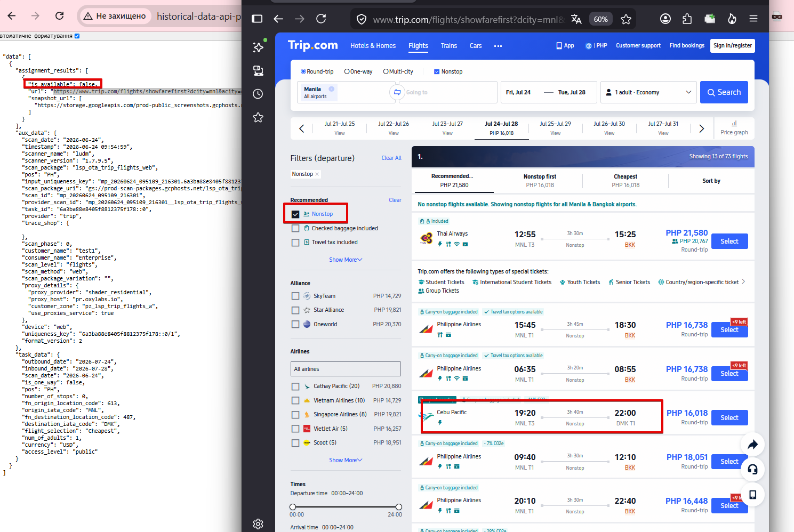Reload the page in the background browser
The height and width of the screenshot is (532, 794).
(60, 16)
